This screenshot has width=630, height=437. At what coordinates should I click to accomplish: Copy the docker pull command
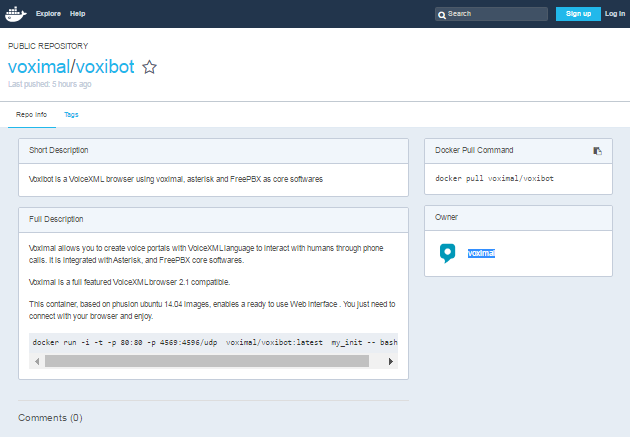(x=597, y=151)
